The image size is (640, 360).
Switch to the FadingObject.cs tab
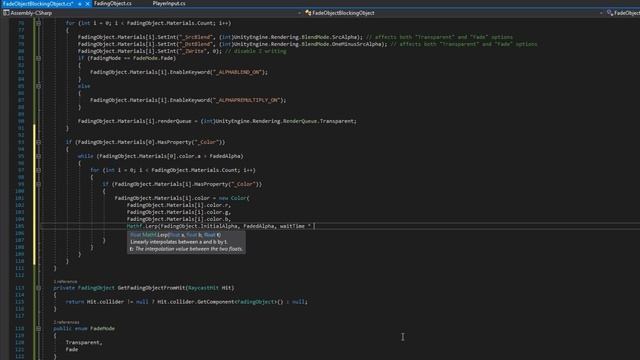coord(113,3)
